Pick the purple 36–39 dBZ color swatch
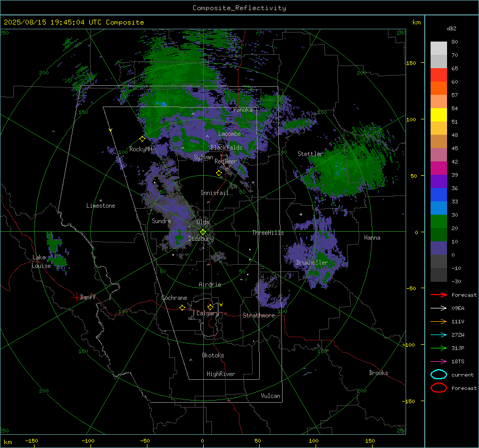The width and height of the screenshot is (479, 448). coord(439,181)
